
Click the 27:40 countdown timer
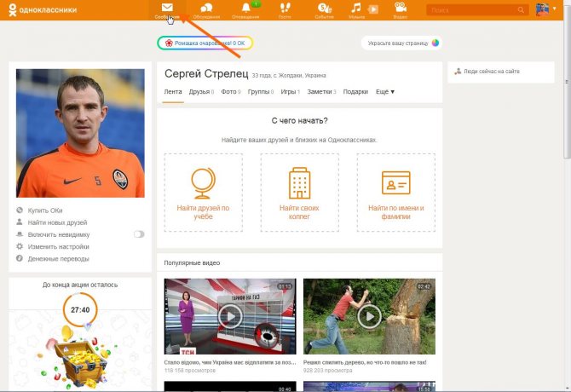tap(80, 309)
